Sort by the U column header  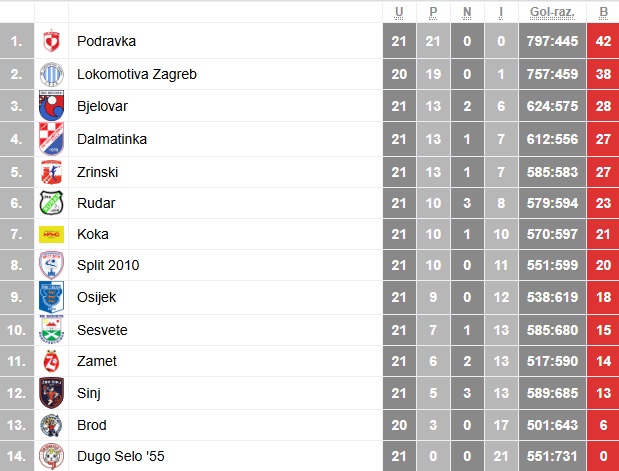pos(399,12)
